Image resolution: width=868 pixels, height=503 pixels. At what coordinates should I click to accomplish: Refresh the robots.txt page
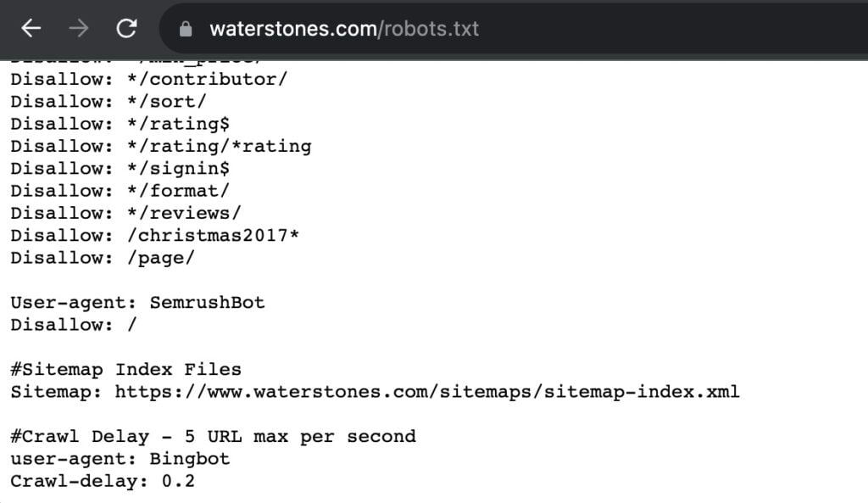127,28
